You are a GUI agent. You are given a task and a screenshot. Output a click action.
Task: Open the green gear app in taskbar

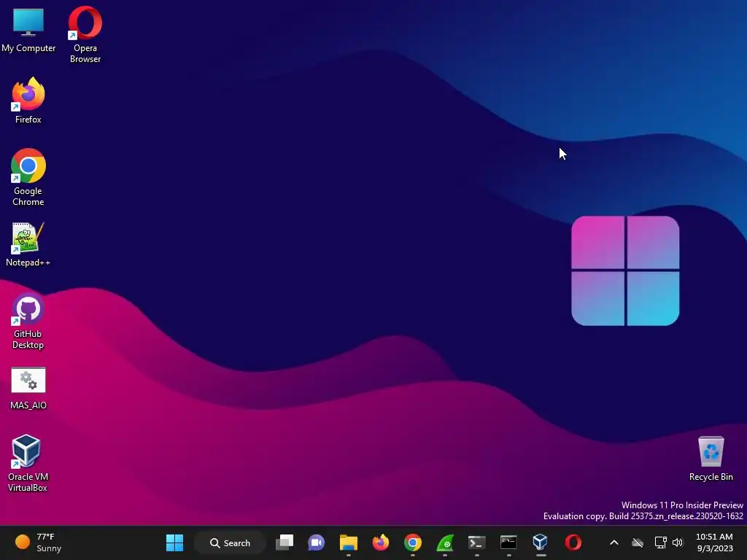[444, 542]
